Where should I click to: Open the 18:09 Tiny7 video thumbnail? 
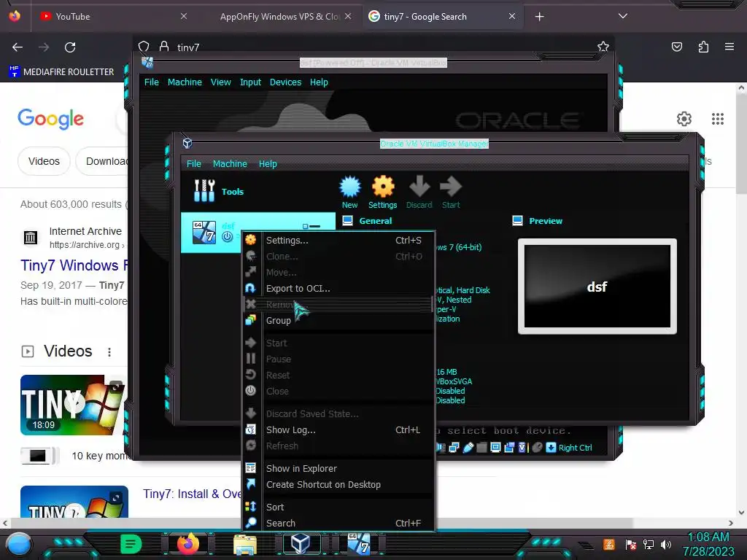click(74, 405)
